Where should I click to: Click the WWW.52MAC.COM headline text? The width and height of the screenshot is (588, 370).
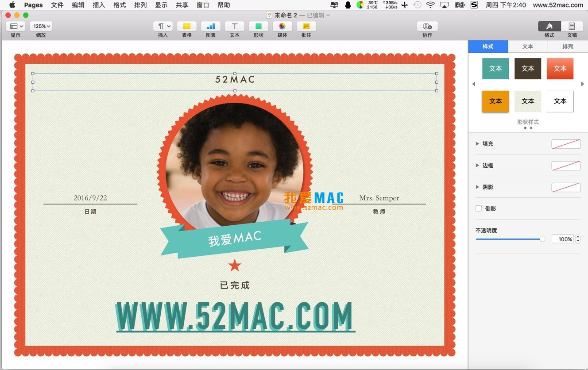point(235,317)
